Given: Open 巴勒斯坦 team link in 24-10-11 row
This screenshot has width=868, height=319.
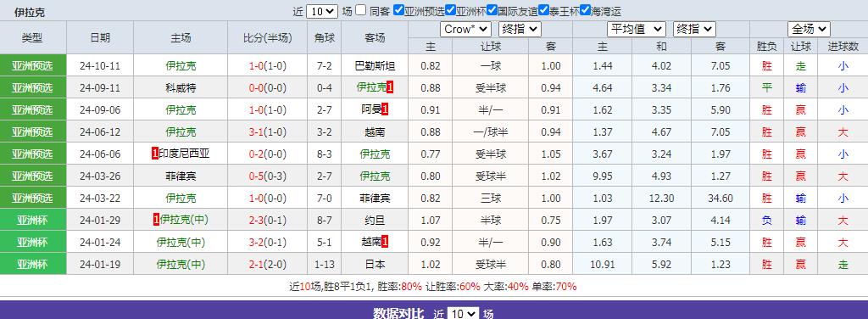Looking at the screenshot, I should pyautogui.click(x=375, y=66).
